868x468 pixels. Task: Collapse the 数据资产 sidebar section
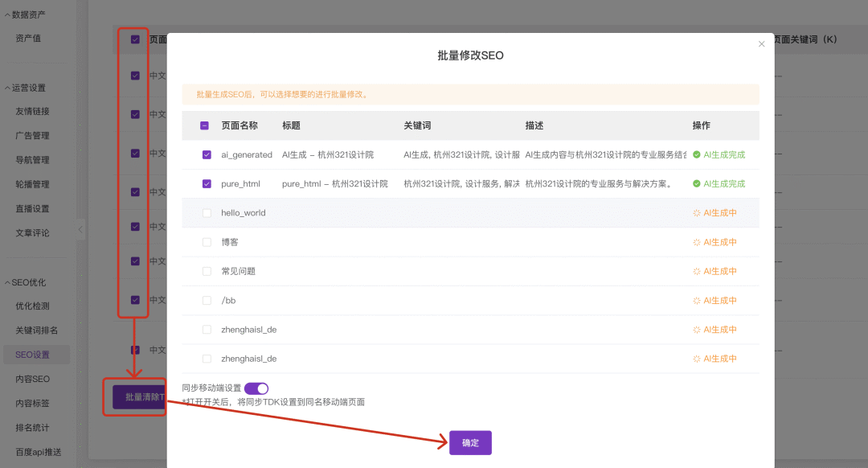pos(8,14)
